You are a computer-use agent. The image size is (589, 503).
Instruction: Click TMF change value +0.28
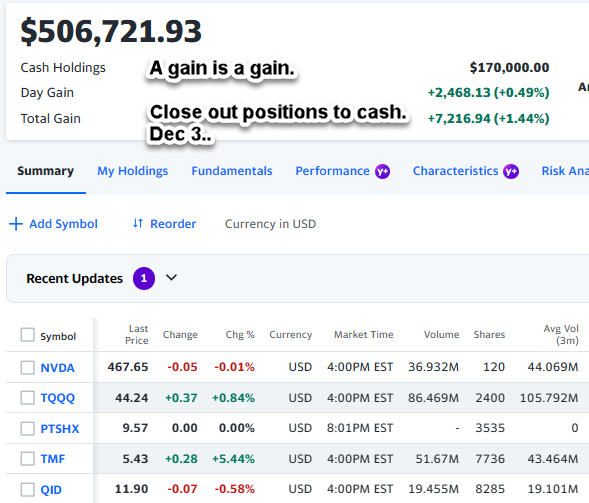click(x=181, y=459)
